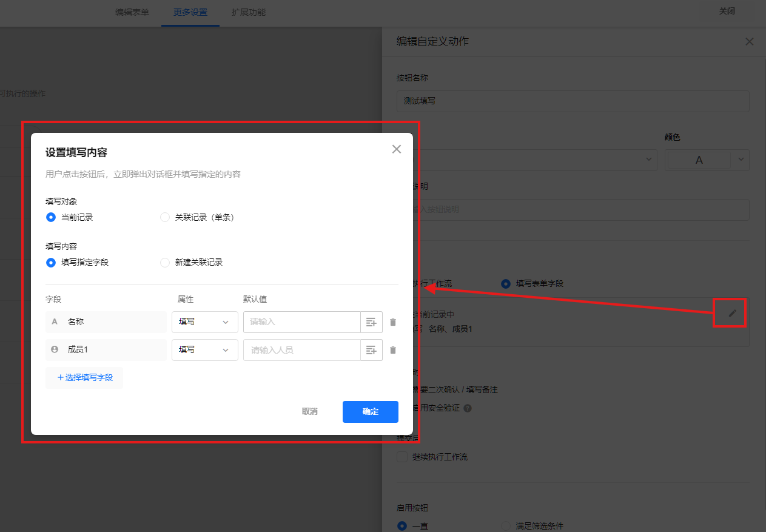Toggle 继续执行工作流 checkbox
This screenshot has height=532, width=766.
pos(402,457)
